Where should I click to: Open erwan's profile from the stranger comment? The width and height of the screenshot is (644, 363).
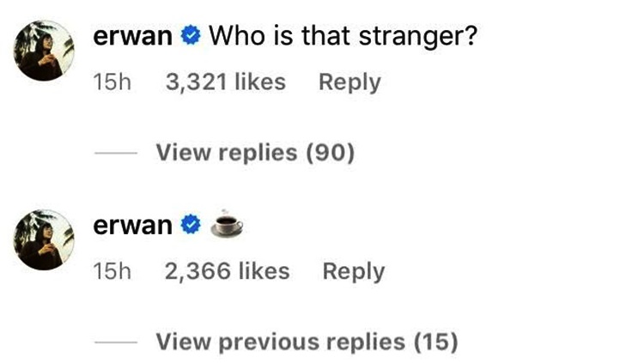click(135, 37)
